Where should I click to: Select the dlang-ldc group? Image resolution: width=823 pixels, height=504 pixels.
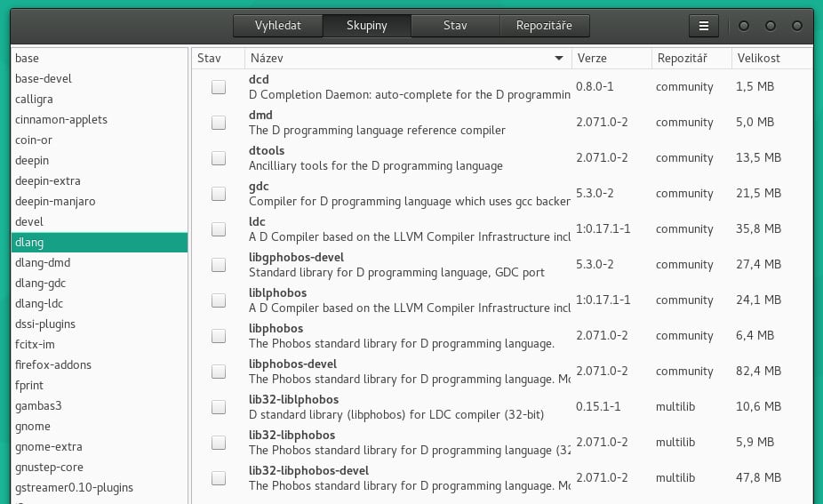(x=100, y=304)
